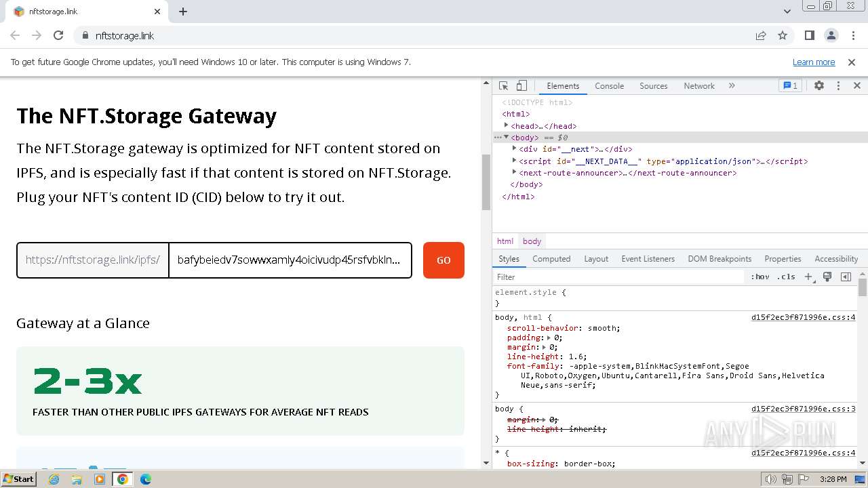Open the Event Listeners tab
This screenshot has width=868, height=488.
[648, 259]
